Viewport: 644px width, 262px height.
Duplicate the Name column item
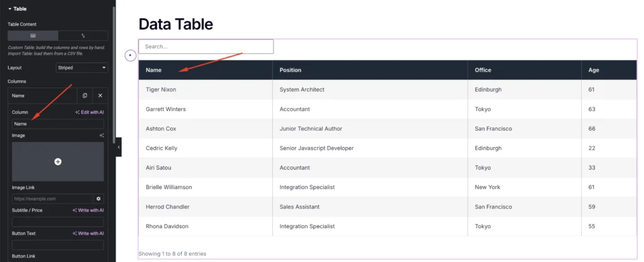point(85,96)
